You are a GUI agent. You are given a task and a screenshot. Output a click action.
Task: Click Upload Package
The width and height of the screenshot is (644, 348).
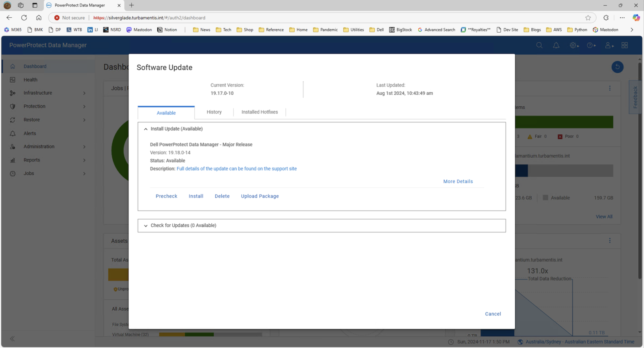260,196
